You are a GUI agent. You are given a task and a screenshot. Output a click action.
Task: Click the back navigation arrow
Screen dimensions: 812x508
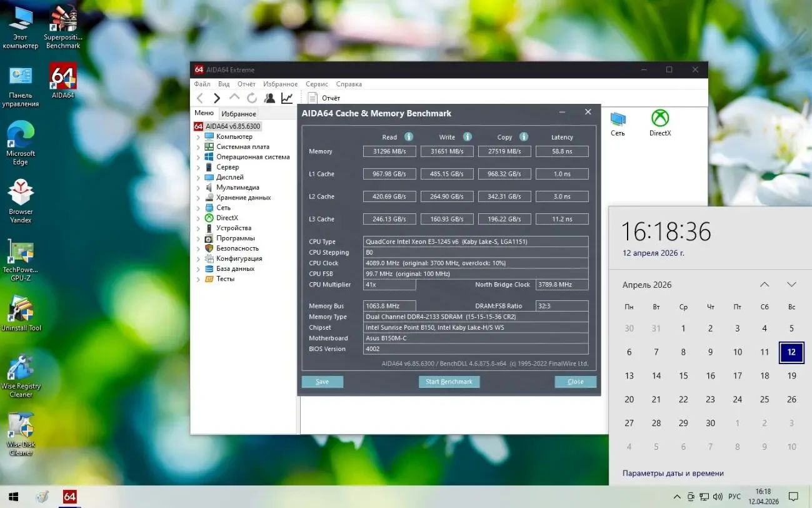[x=199, y=98]
